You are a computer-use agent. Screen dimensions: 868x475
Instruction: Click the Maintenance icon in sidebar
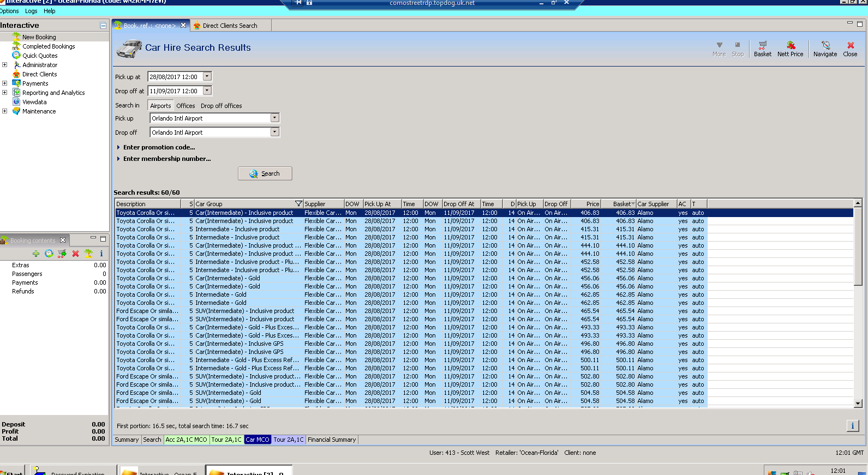(x=16, y=111)
